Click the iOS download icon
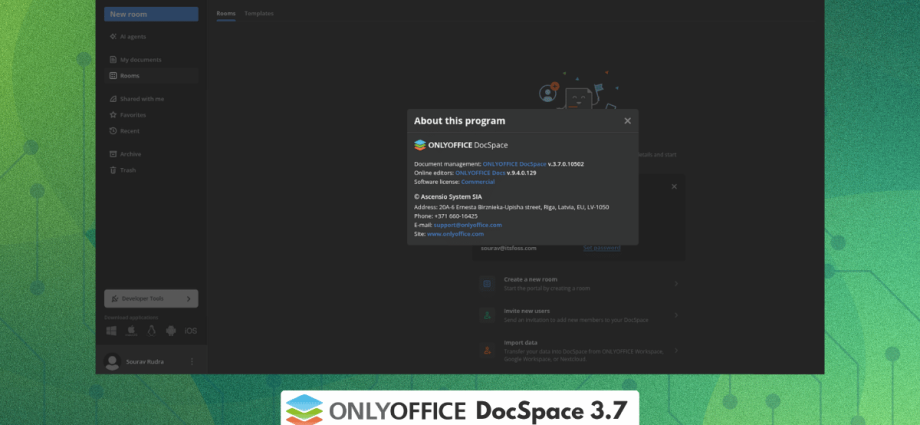 [191, 331]
